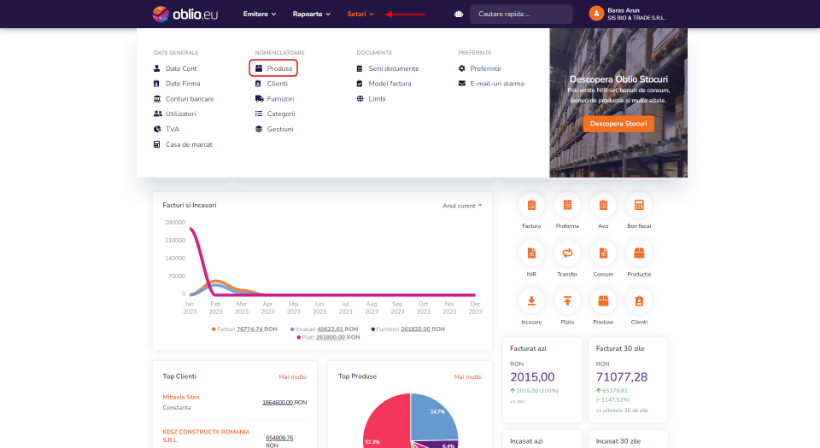Screen dimensions: 820x448
Task: Click Descopera Stocuri button
Action: pos(618,124)
